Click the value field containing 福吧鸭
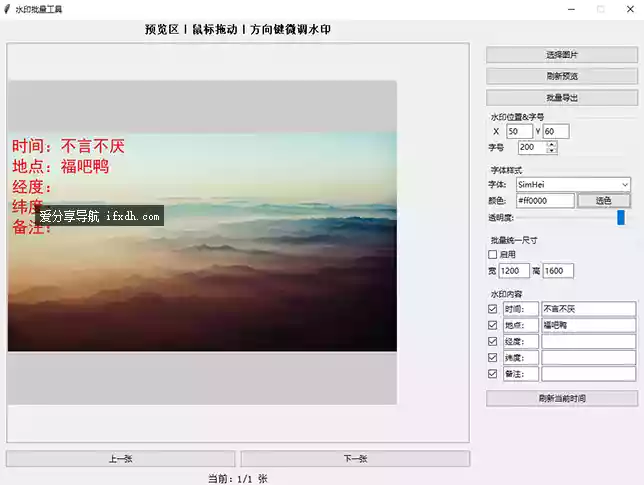The width and height of the screenshot is (644, 485). pos(589,325)
